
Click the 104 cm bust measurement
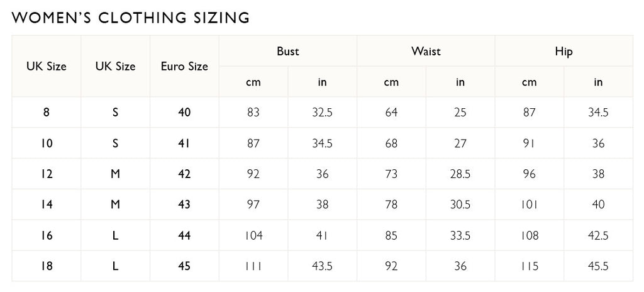253,235
